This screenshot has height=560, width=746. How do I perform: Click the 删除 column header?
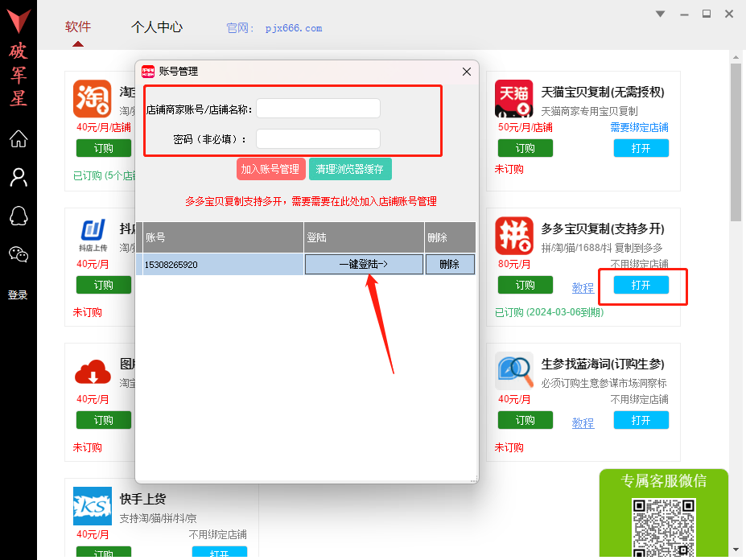click(450, 237)
